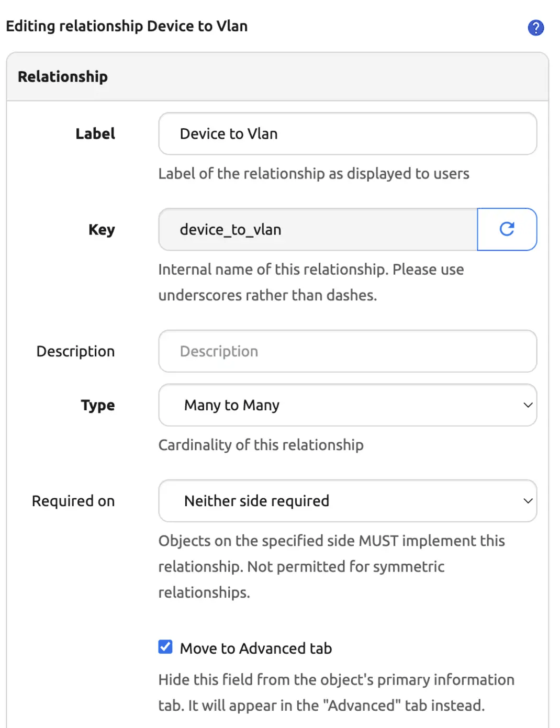Select the Label field containing Device to Vlan
This screenshot has height=728, width=560.
click(x=348, y=133)
